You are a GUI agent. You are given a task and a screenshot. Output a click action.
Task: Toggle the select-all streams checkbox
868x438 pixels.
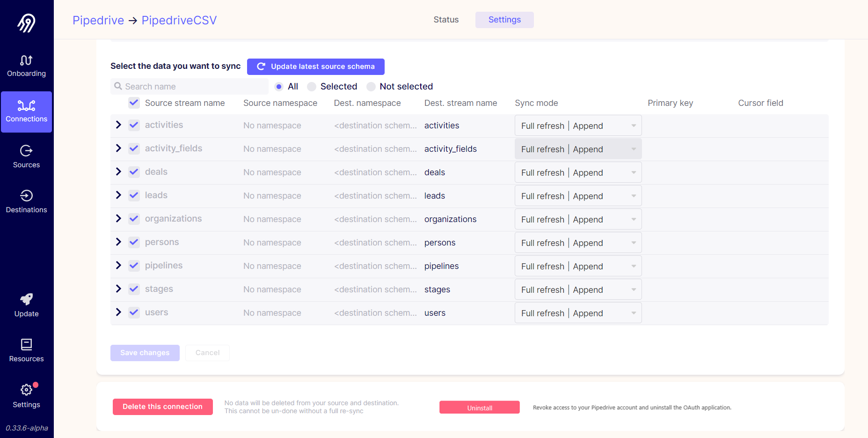click(x=134, y=103)
